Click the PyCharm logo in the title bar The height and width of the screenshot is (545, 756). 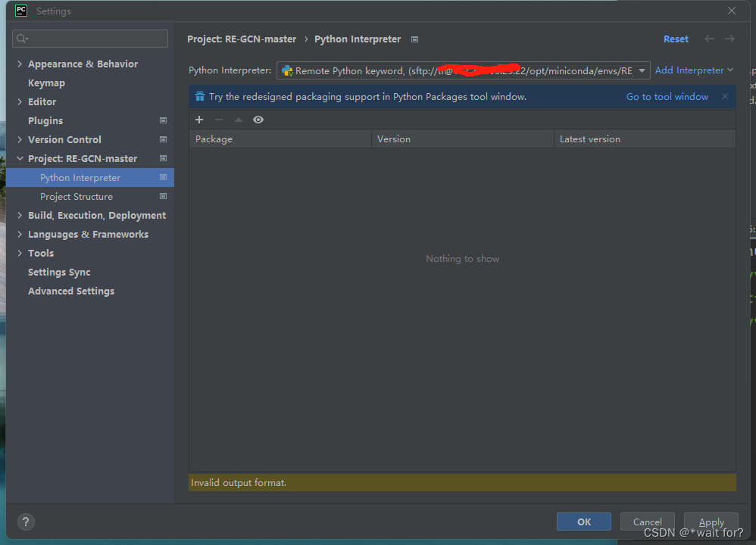(21, 11)
